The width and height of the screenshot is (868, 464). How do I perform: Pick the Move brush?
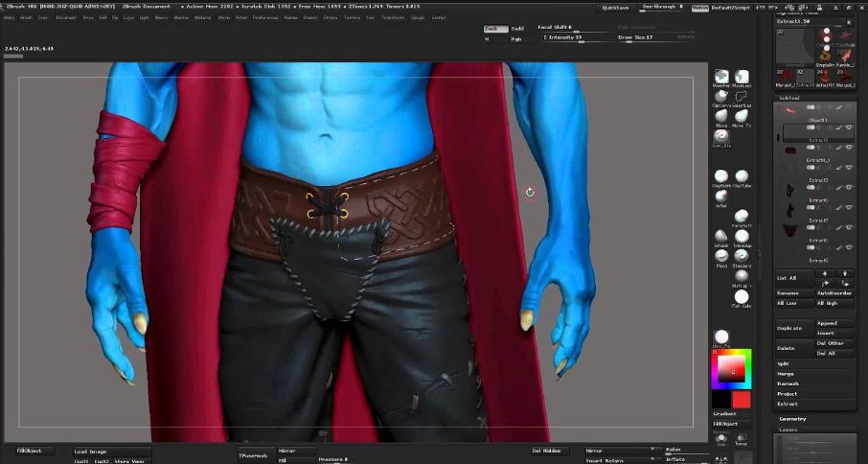721,116
